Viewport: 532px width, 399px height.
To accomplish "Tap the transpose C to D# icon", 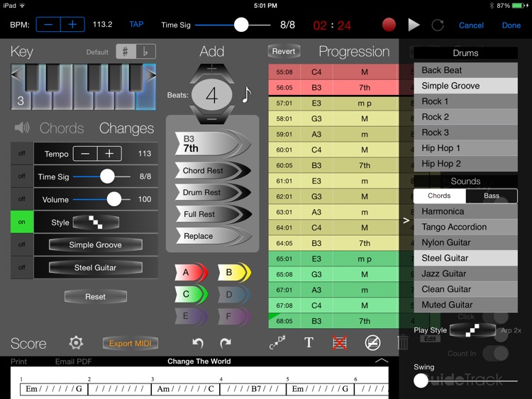I will coord(277,342).
